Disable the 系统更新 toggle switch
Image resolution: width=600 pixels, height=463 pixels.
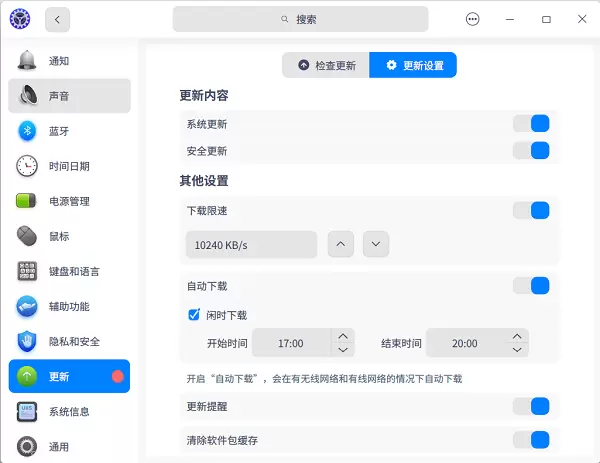click(531, 124)
